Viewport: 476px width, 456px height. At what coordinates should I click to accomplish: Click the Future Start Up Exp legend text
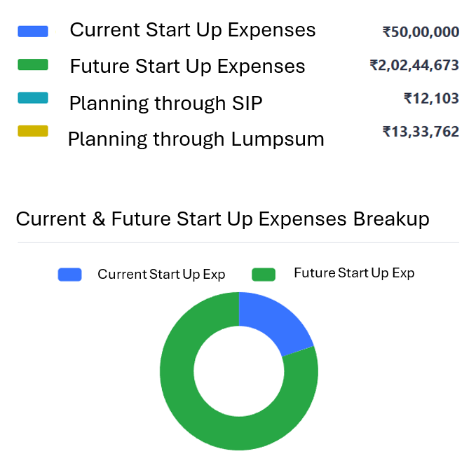pos(354,273)
